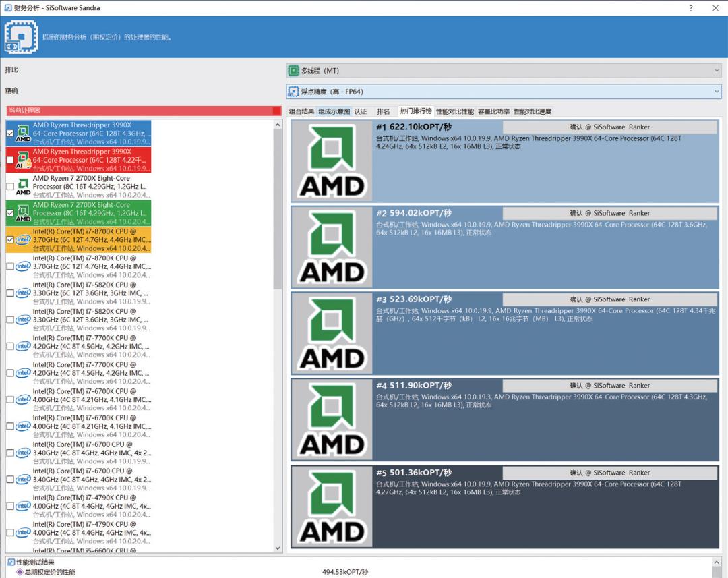Switch to the 组成示意图 tab
Image resolution: width=728 pixels, height=578 pixels.
pyautogui.click(x=334, y=111)
